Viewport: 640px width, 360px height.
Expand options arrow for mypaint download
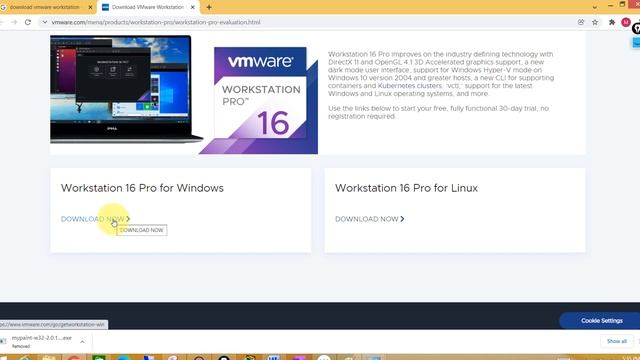coord(82,342)
